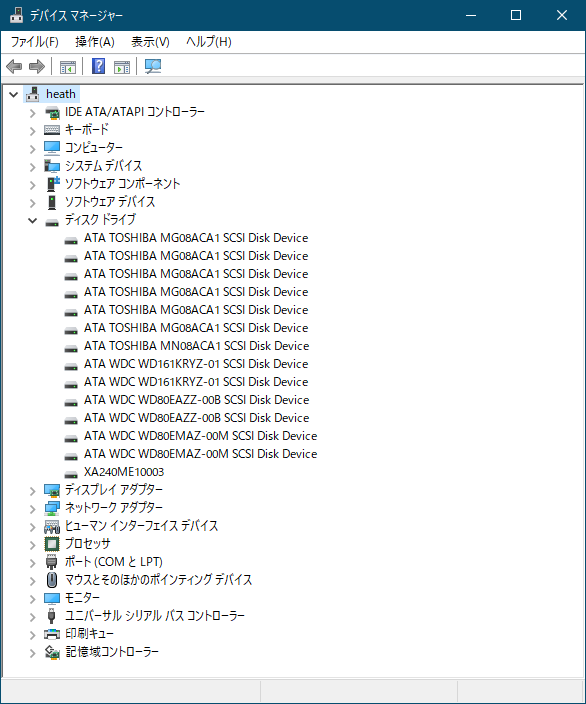Viewport: 586px width, 704px height.
Task: Collapse the heath root node
Action: (13, 95)
